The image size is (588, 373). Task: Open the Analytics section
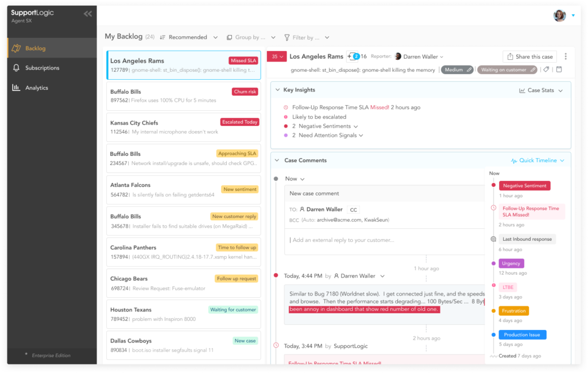coord(52,88)
